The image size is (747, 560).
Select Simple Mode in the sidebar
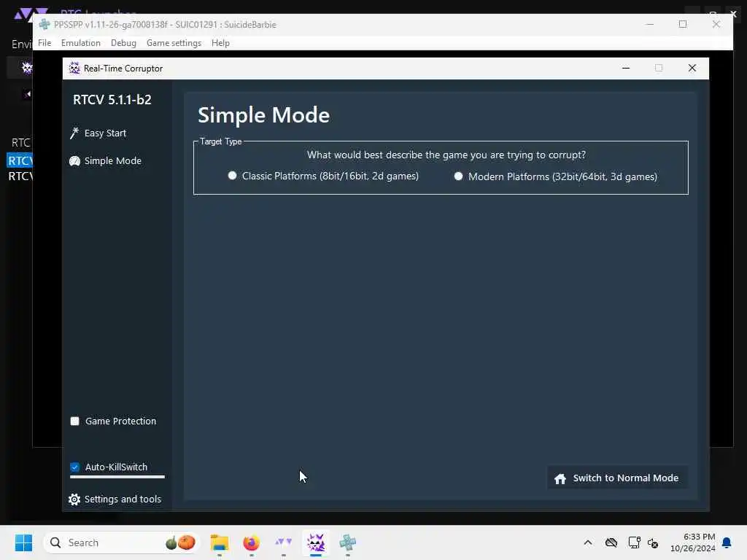[105, 161]
